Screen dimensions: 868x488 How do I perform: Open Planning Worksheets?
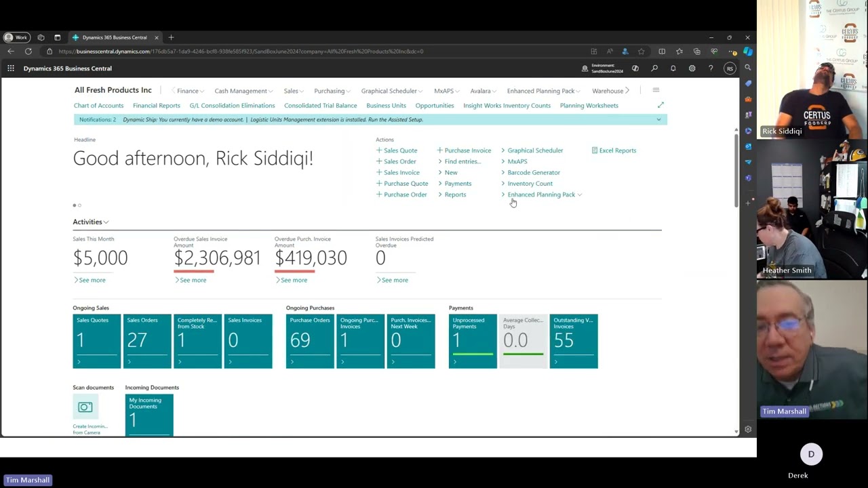(x=589, y=105)
